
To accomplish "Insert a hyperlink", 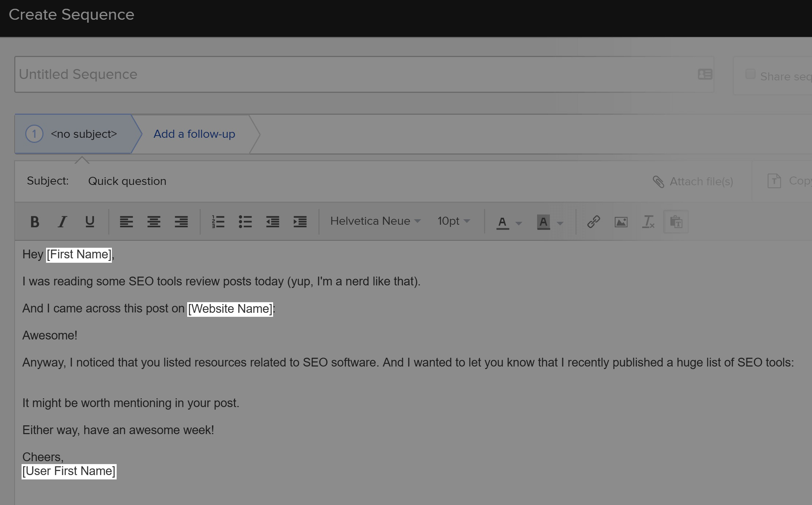I will click(594, 222).
